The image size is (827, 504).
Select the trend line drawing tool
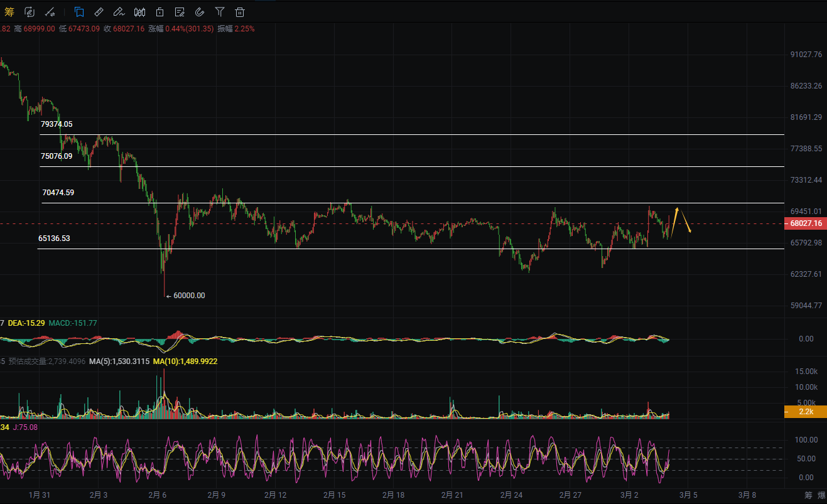50,11
